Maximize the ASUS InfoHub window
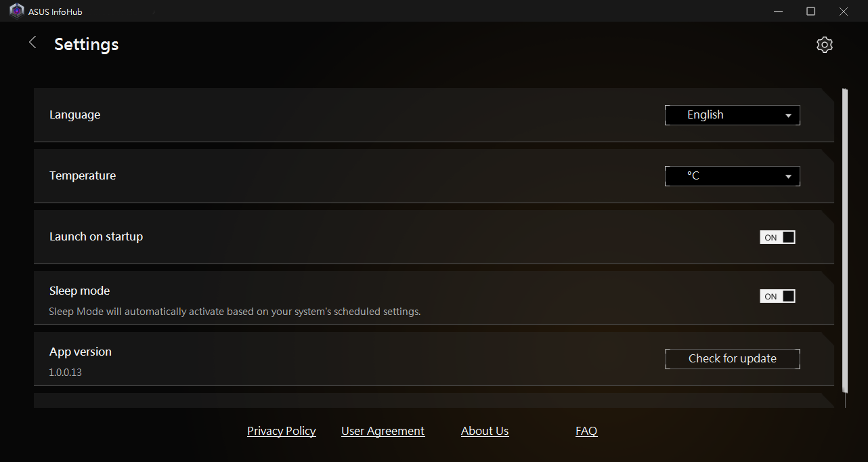This screenshot has height=462, width=868. pos(810,12)
